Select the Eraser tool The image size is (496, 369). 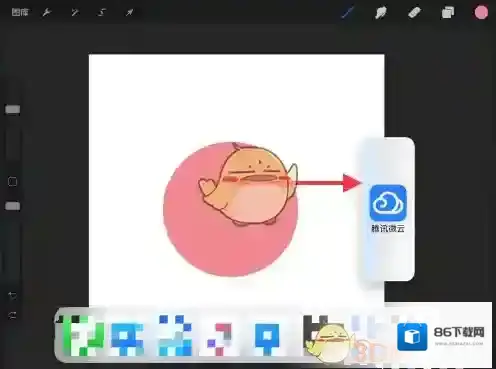coord(414,13)
